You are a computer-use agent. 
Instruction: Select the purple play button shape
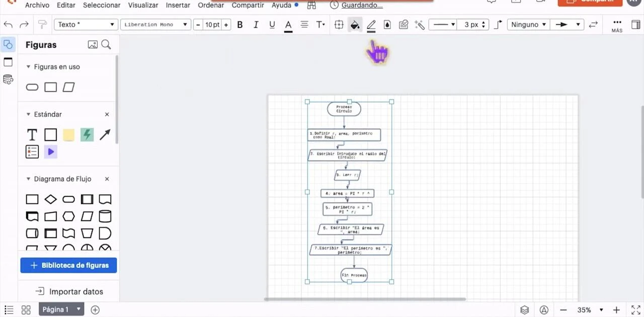[50, 151]
